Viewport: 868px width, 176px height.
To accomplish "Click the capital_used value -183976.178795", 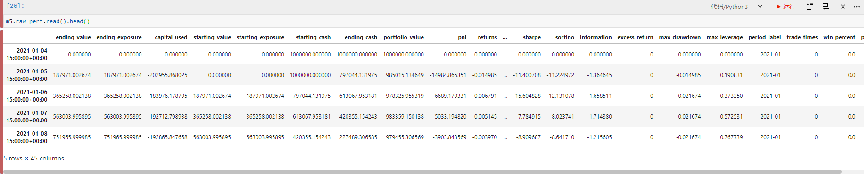I will 167,96.
